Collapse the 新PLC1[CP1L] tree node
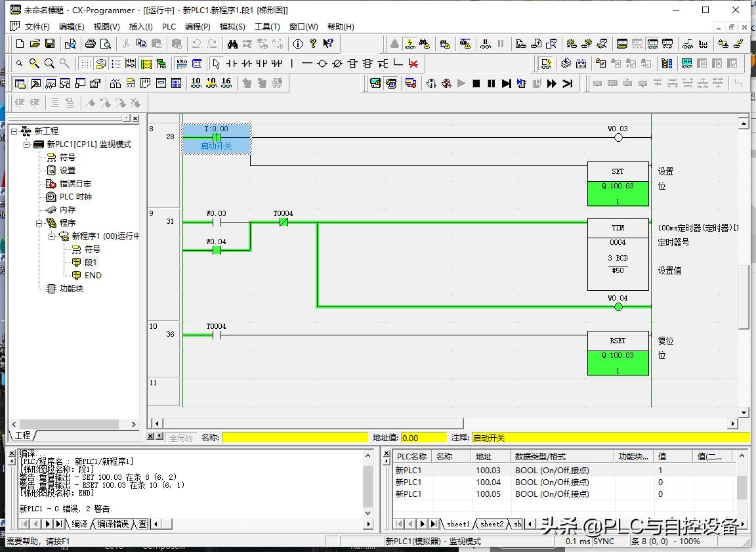This screenshot has width=756, height=552. pyautogui.click(x=26, y=144)
